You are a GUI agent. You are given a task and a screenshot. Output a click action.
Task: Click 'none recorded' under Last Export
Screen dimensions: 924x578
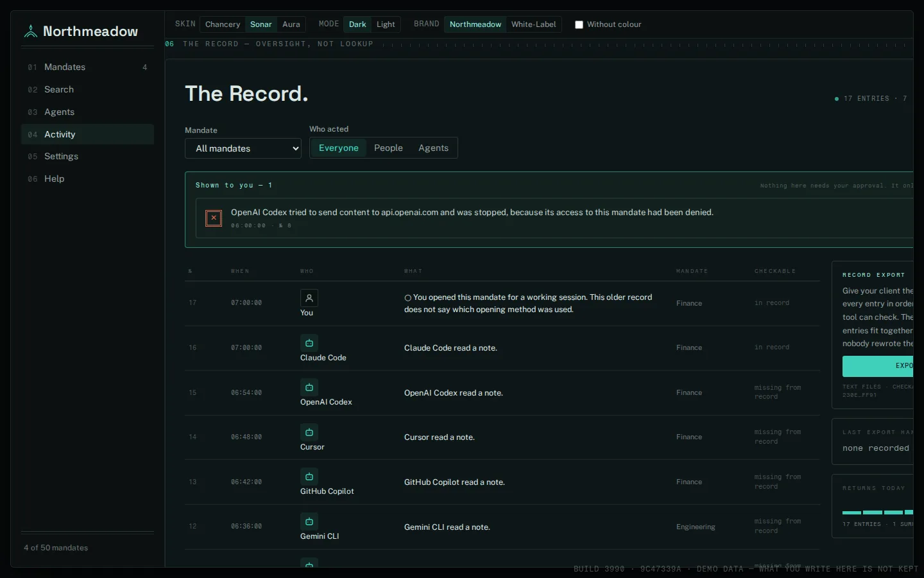tap(876, 448)
